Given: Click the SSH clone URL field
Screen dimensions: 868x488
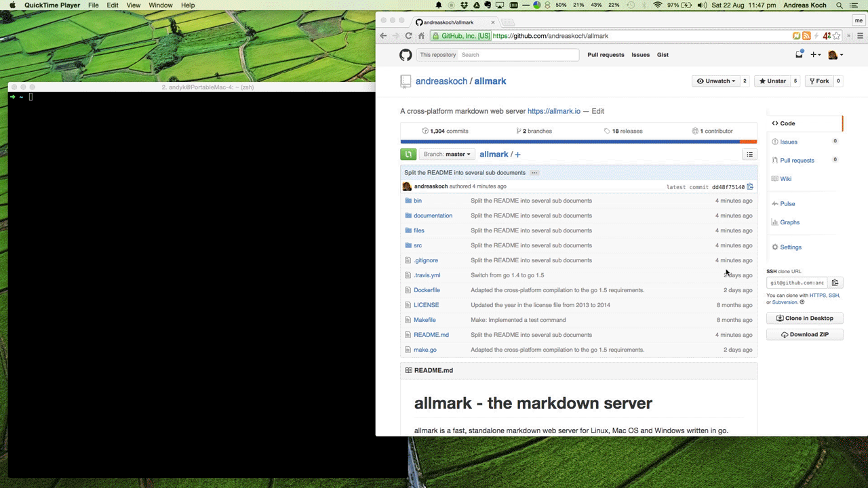Looking at the screenshot, I should [797, 283].
